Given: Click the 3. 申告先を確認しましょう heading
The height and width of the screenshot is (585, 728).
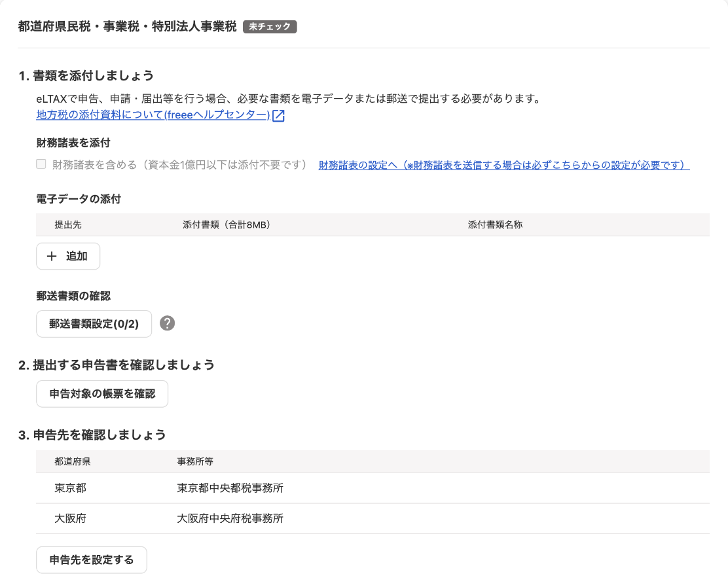Looking at the screenshot, I should [92, 435].
